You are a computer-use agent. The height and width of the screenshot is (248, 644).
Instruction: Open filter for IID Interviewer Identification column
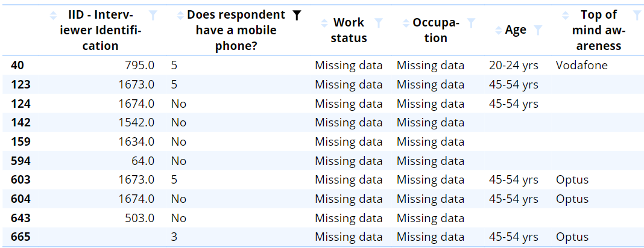coord(153,16)
